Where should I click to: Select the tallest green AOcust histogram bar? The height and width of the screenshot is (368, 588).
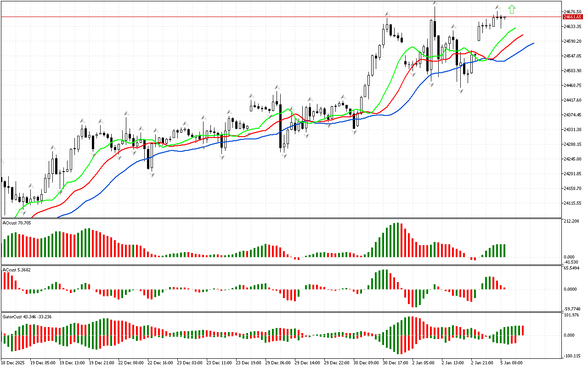click(397, 240)
